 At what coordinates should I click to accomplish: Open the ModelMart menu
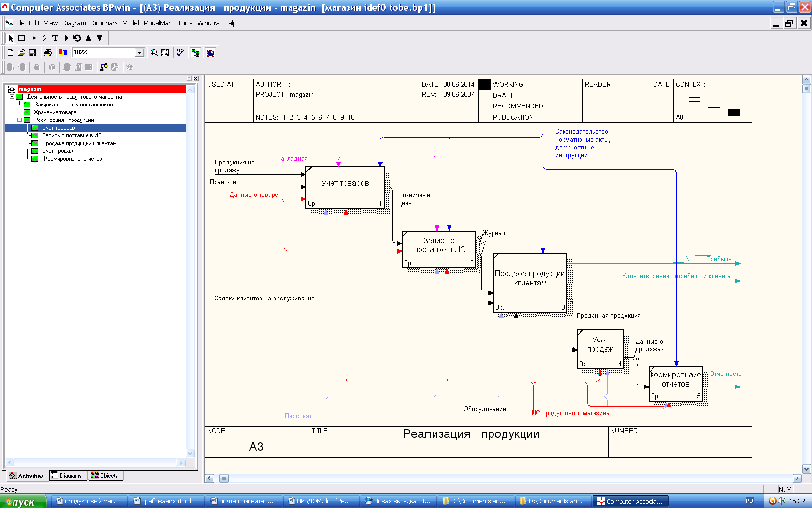(158, 23)
